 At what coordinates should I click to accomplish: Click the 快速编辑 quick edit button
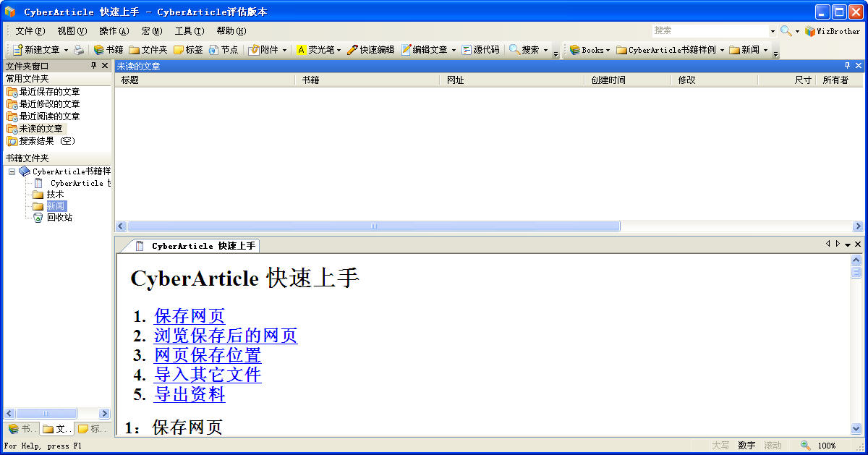click(370, 50)
